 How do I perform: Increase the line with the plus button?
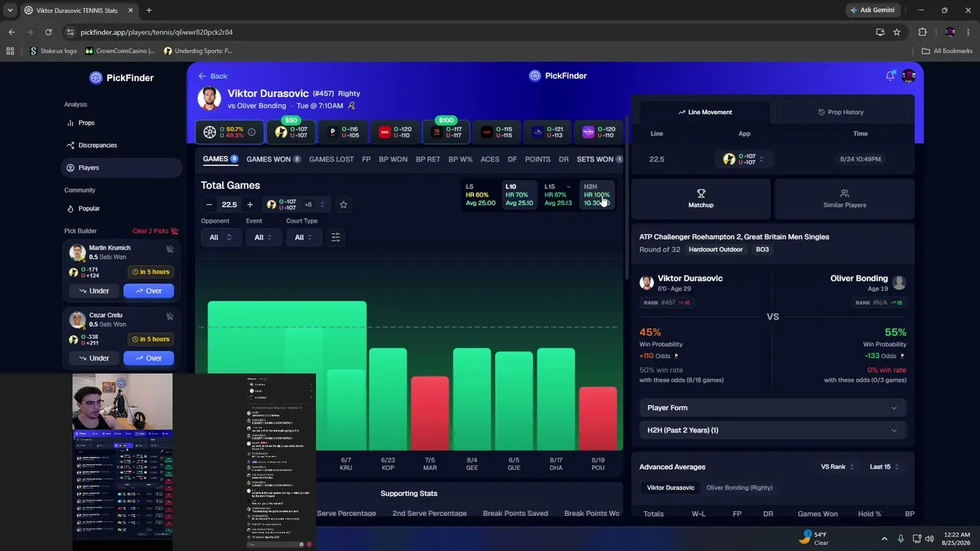click(250, 204)
